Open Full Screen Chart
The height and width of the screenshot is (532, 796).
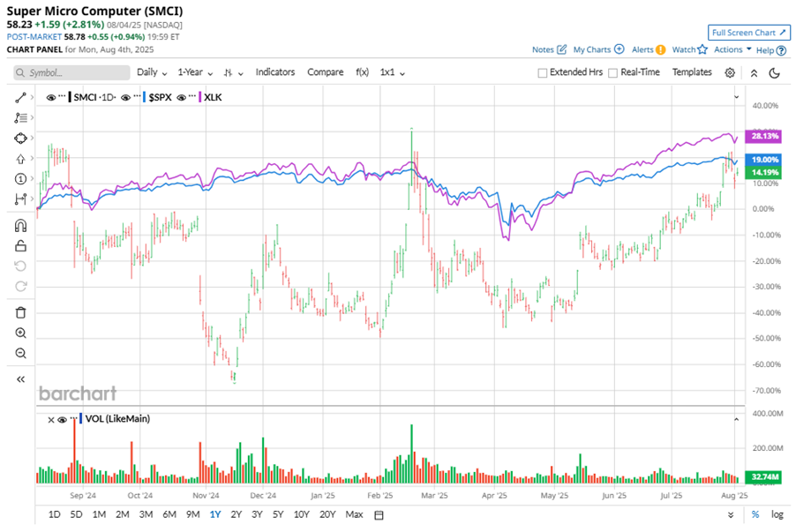coord(749,33)
